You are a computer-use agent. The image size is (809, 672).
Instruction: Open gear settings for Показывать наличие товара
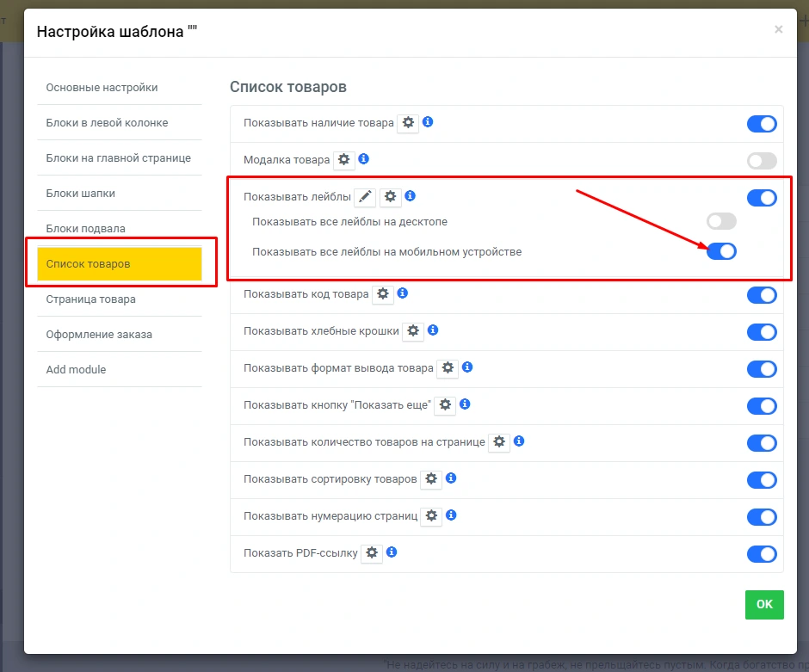click(408, 123)
